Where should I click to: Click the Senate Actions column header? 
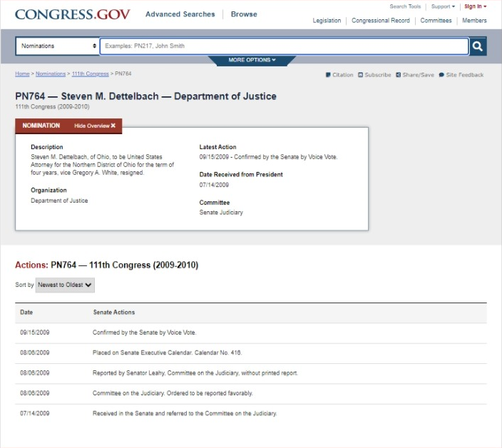(x=114, y=312)
